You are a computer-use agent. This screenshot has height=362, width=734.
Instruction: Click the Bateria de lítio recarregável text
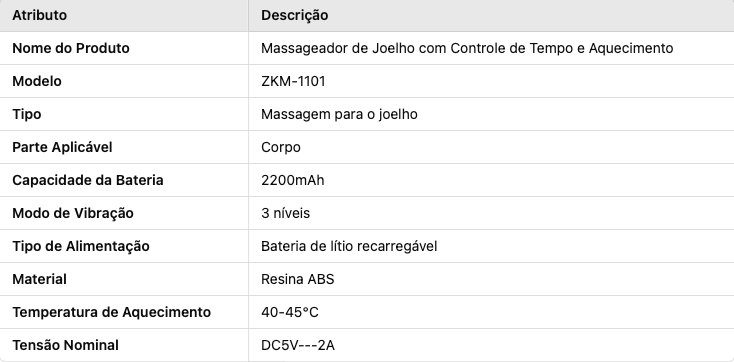tap(349, 246)
